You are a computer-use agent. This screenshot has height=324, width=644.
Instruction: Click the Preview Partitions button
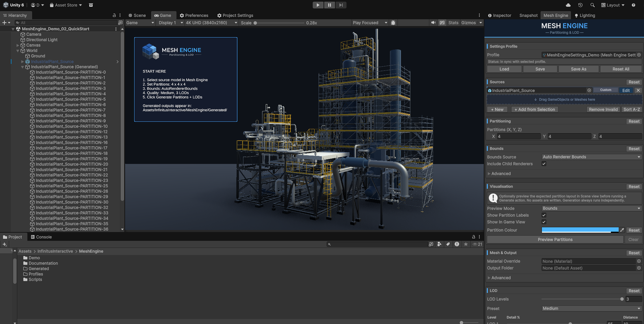[x=555, y=239]
